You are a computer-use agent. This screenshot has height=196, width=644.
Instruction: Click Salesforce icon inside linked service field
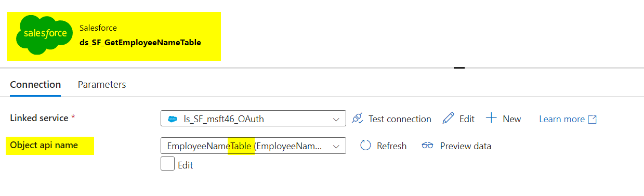click(173, 119)
